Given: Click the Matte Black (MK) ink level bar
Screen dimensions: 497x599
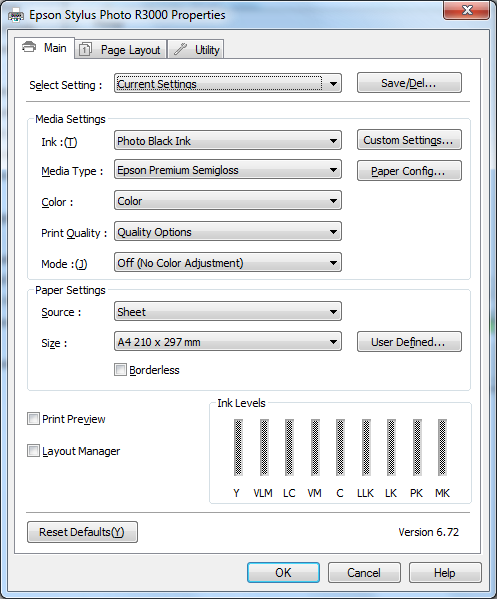Looking at the screenshot, I should coord(442,447).
